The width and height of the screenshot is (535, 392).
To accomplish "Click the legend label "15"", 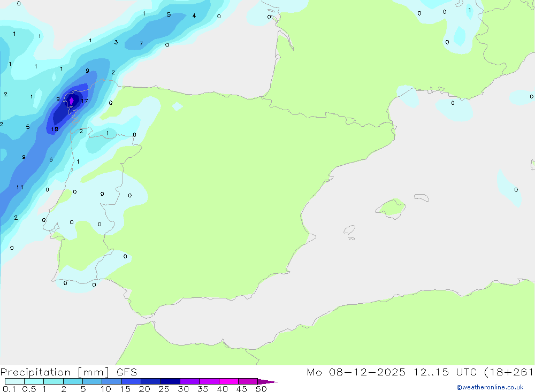I will pyautogui.click(x=125, y=389).
